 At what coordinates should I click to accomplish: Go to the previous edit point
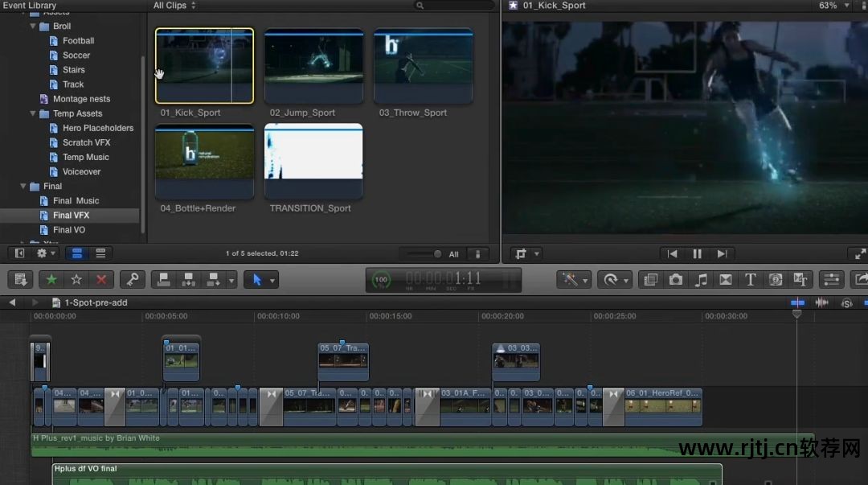[x=672, y=254]
